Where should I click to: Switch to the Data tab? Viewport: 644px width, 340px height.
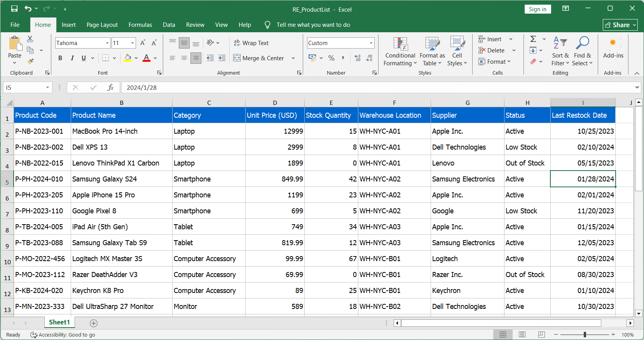click(169, 24)
